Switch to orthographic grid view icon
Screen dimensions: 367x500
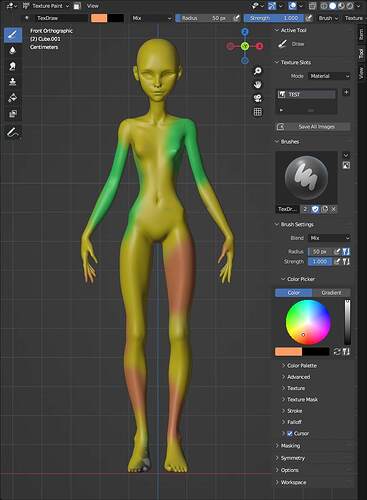257,112
